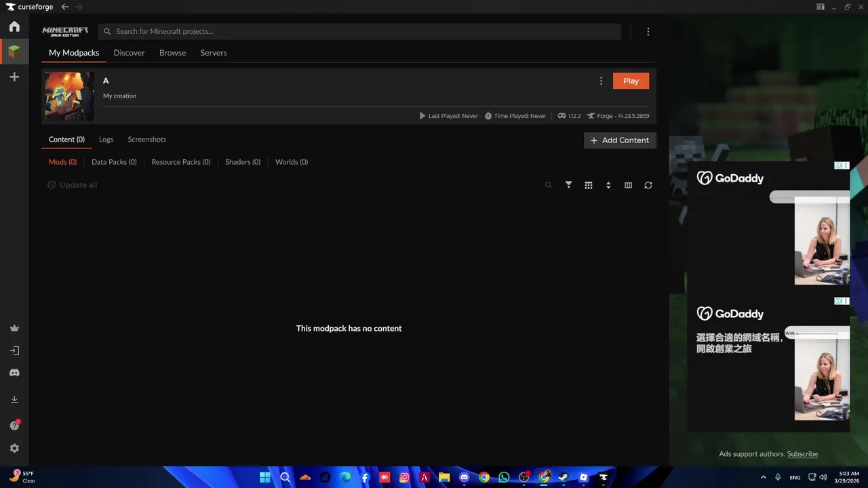This screenshot has height=488, width=868.
Task: Open WhatsApp from the taskbar
Action: click(x=504, y=477)
